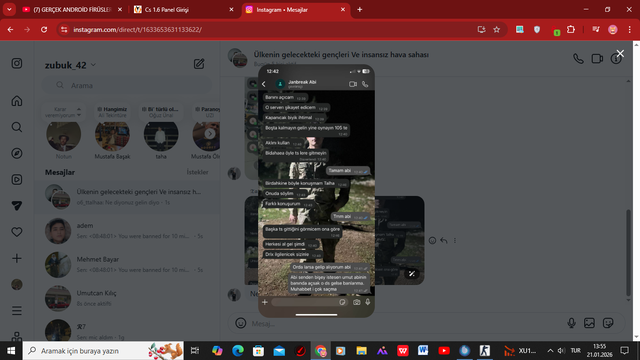Open the zubuk_42 account switcher dropdown
Image resolution: width=640 pixels, height=360 pixels.
point(70,65)
